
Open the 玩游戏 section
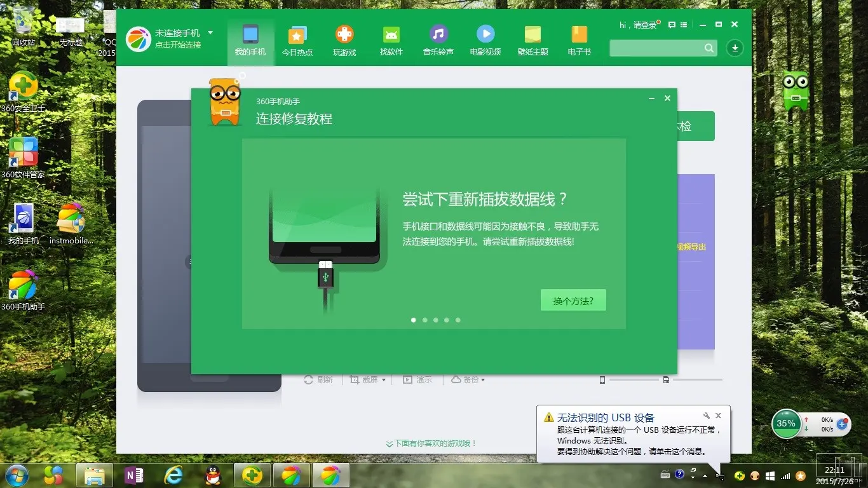coord(344,41)
